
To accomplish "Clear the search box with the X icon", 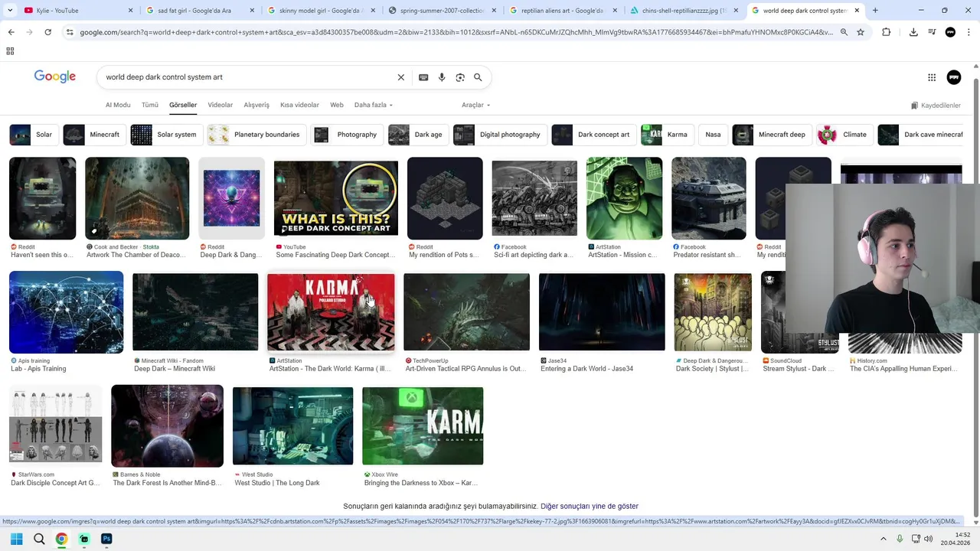I will pyautogui.click(x=400, y=77).
